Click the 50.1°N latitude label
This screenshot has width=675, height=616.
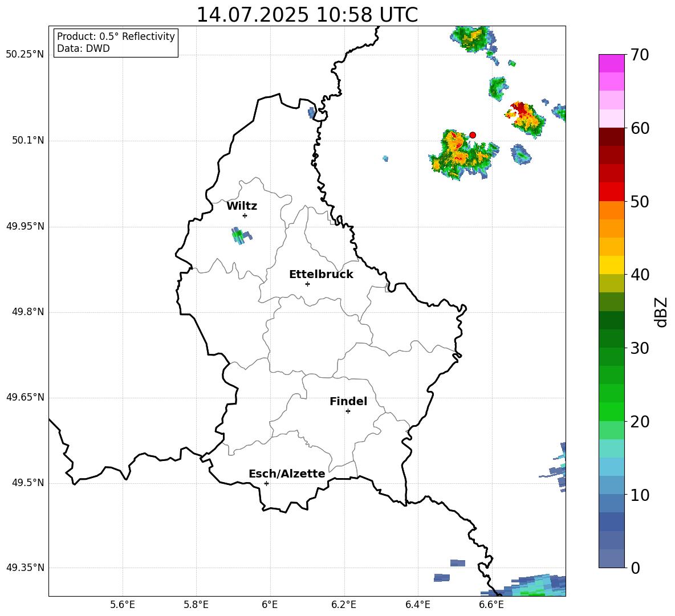(29, 141)
